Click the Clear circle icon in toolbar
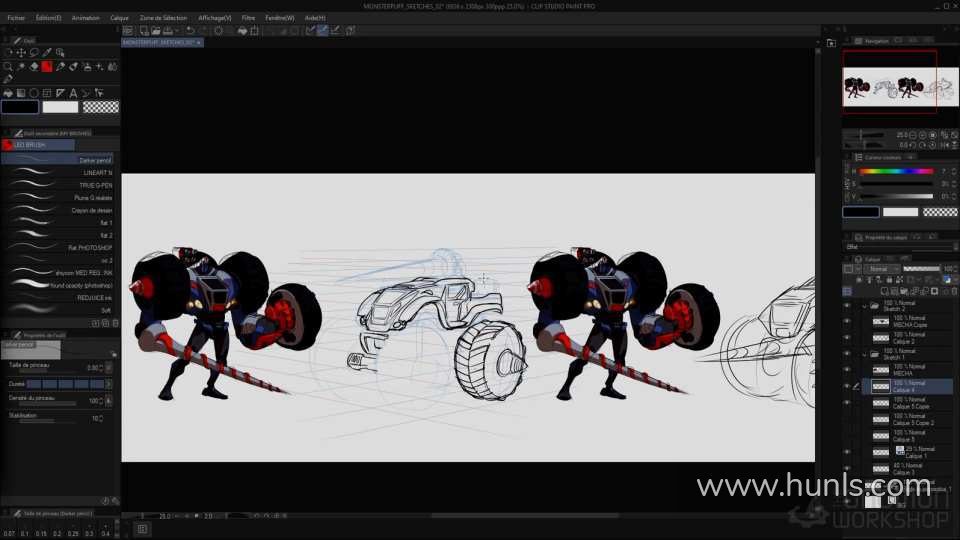 (x=219, y=31)
